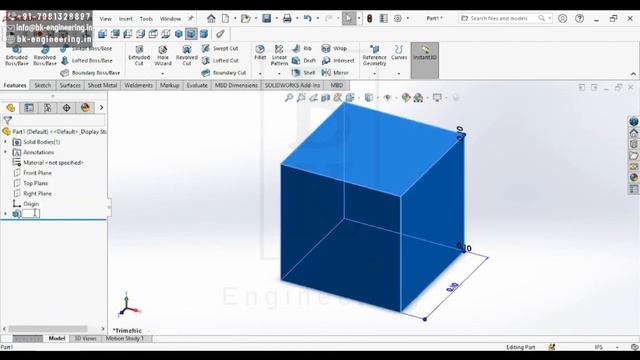Open the Options gear icon
The height and width of the screenshot is (360, 640).
pyautogui.click(x=398, y=18)
